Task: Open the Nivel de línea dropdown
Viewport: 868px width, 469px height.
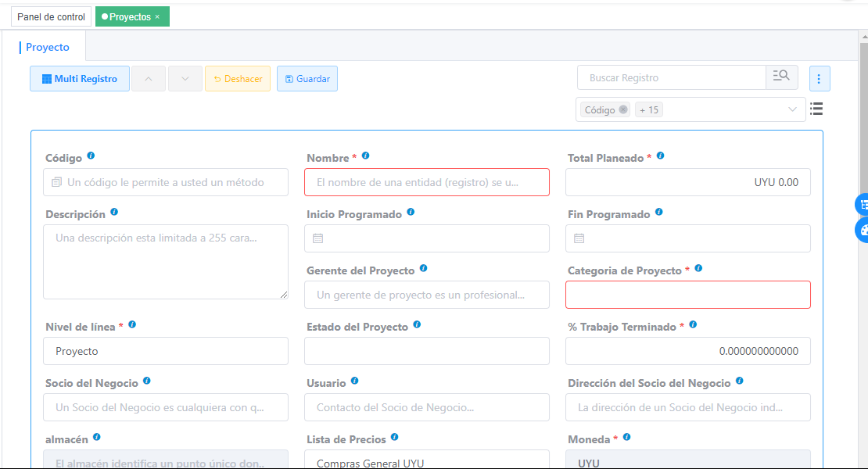Action: 166,351
